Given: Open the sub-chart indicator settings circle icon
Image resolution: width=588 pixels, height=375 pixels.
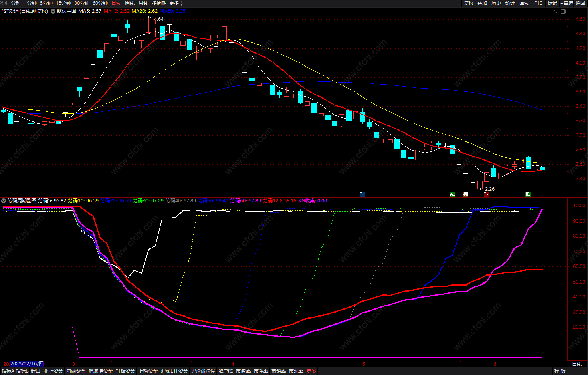Looking at the screenshot, I should click(x=4, y=201).
